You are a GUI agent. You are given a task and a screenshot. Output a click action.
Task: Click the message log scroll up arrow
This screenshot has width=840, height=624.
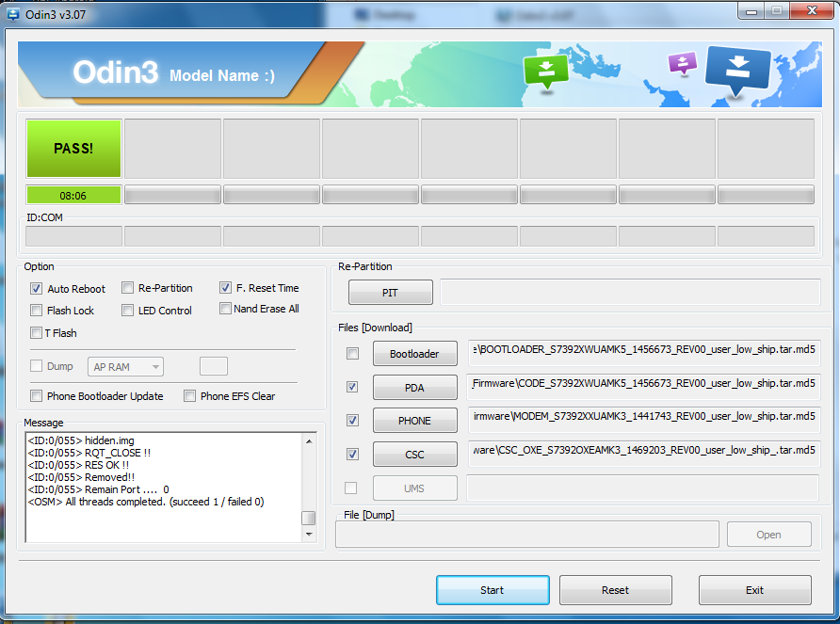[309, 441]
